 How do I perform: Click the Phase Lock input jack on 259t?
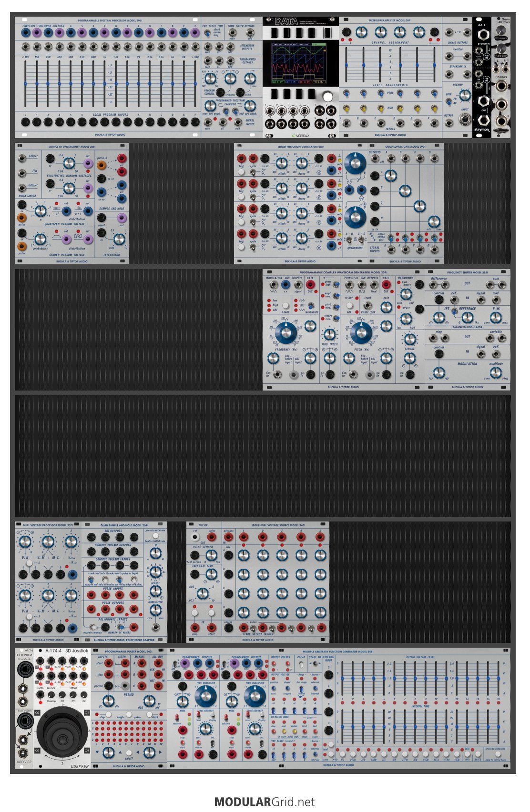tap(367, 305)
